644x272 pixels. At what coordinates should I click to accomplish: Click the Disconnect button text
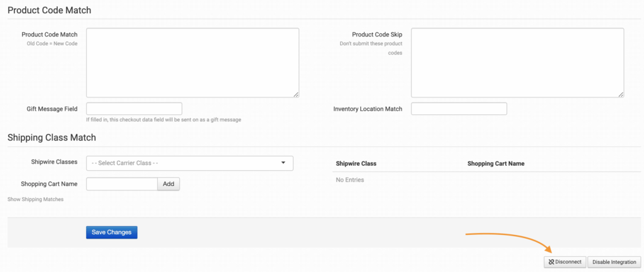tap(569, 262)
